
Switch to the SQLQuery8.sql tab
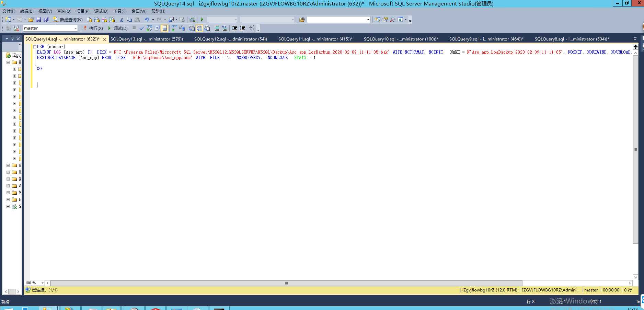tap(572, 39)
